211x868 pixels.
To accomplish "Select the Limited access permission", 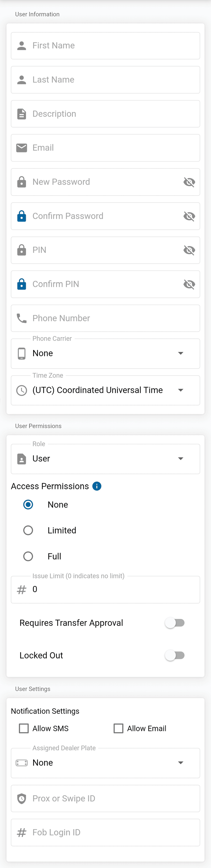I will coord(28,530).
